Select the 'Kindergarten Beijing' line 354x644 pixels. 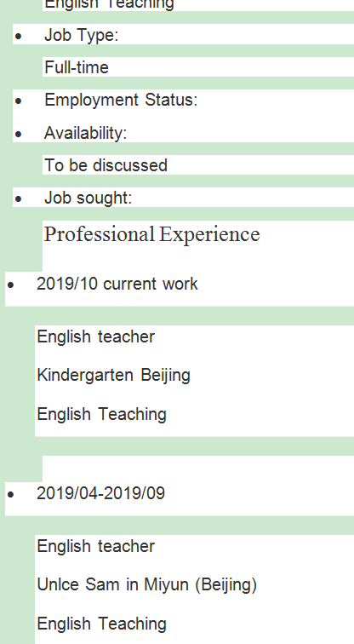114,376
